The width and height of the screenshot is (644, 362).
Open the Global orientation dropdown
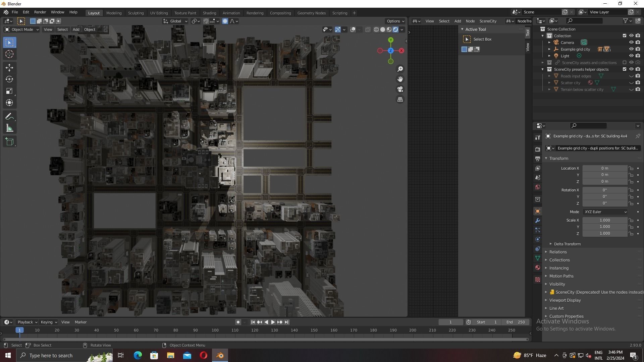tap(175, 21)
